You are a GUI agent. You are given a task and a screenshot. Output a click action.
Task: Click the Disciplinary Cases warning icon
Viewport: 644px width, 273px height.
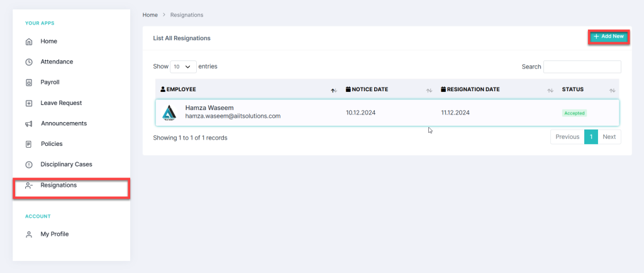tap(28, 165)
